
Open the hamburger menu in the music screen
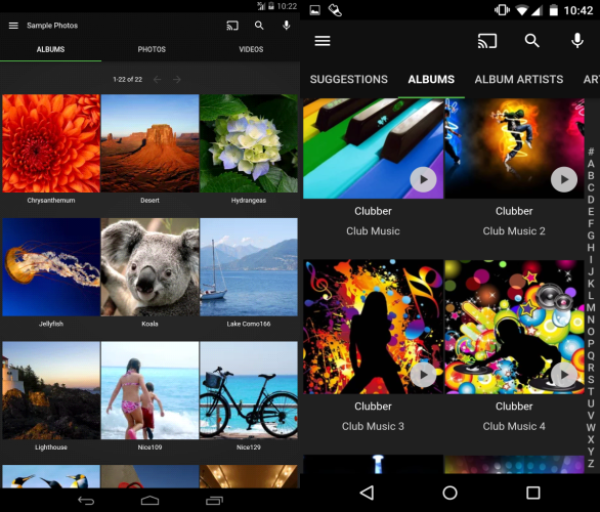click(x=322, y=41)
